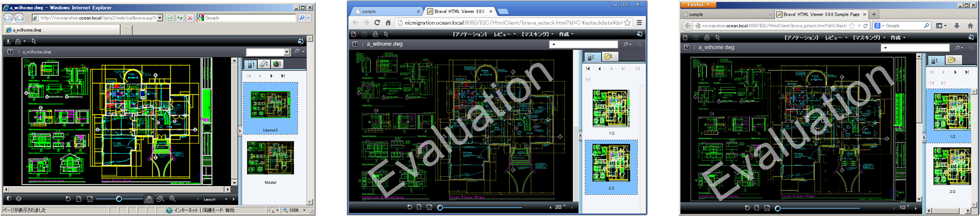Toggle contrast icon in IE bottom toolbar
This screenshot has width=980, height=216.
9,199
